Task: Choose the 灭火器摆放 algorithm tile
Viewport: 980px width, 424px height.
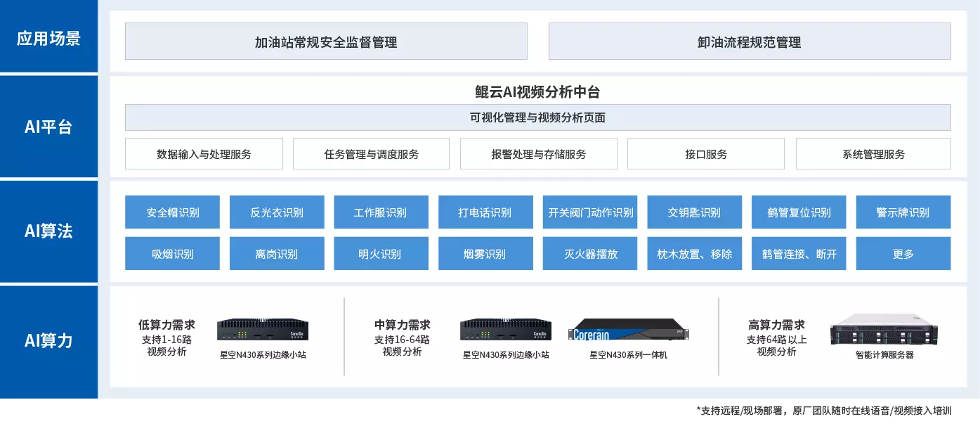Action: click(590, 254)
